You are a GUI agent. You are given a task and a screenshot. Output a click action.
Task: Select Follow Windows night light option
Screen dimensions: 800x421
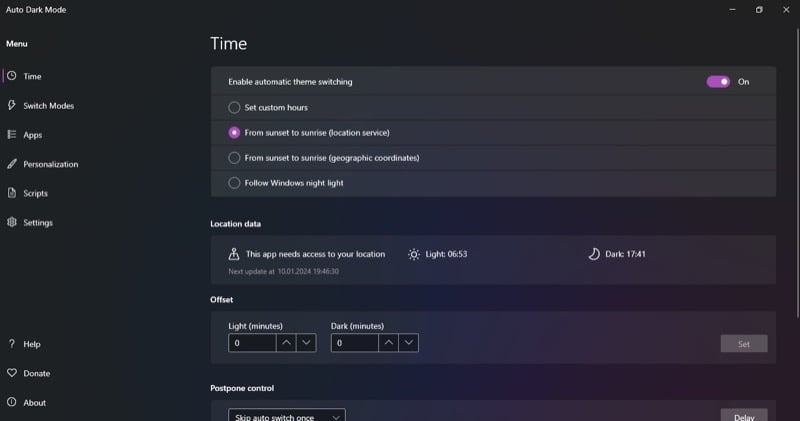234,183
